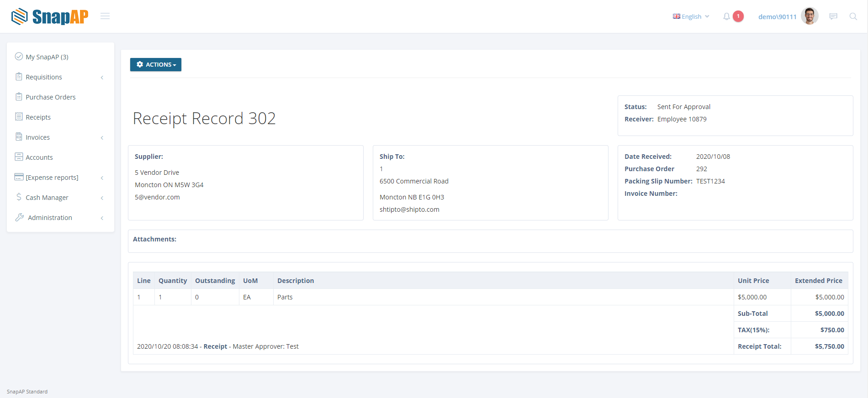Click the SnapAP logo
This screenshot has width=868, height=398.
49,16
